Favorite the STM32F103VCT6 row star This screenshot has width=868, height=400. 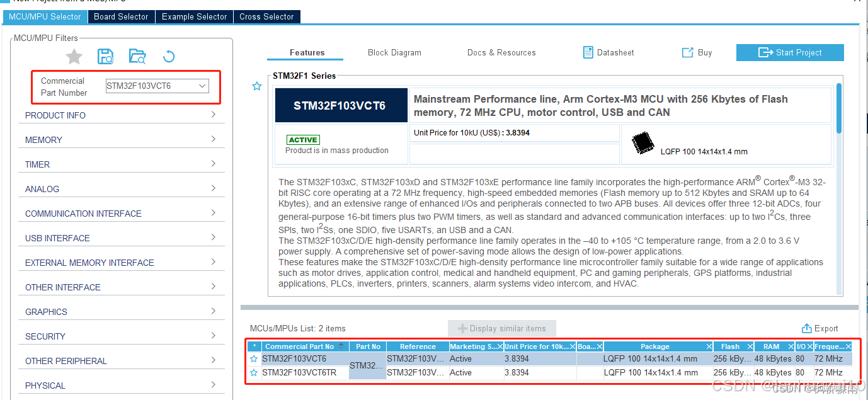pos(254,359)
